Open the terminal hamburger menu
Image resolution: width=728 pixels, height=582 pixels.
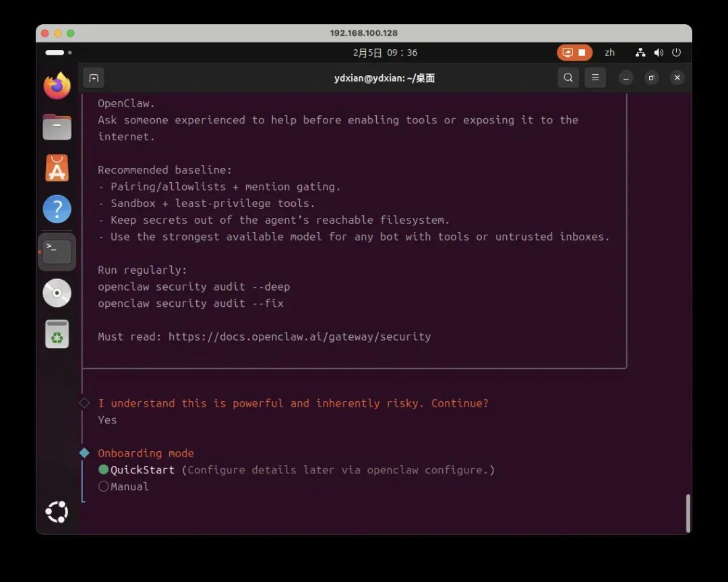point(595,78)
